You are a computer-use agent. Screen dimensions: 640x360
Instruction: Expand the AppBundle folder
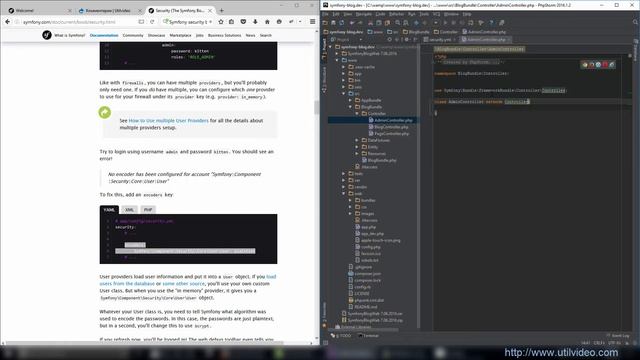tap(350, 100)
